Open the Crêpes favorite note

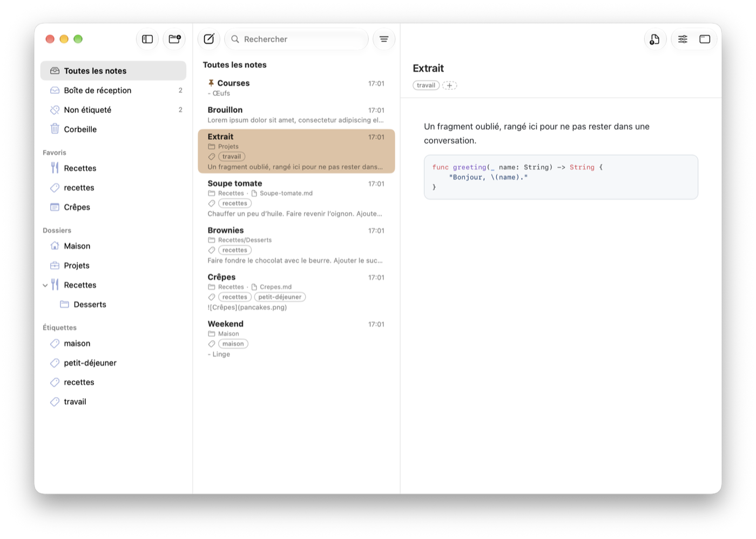coord(113,207)
